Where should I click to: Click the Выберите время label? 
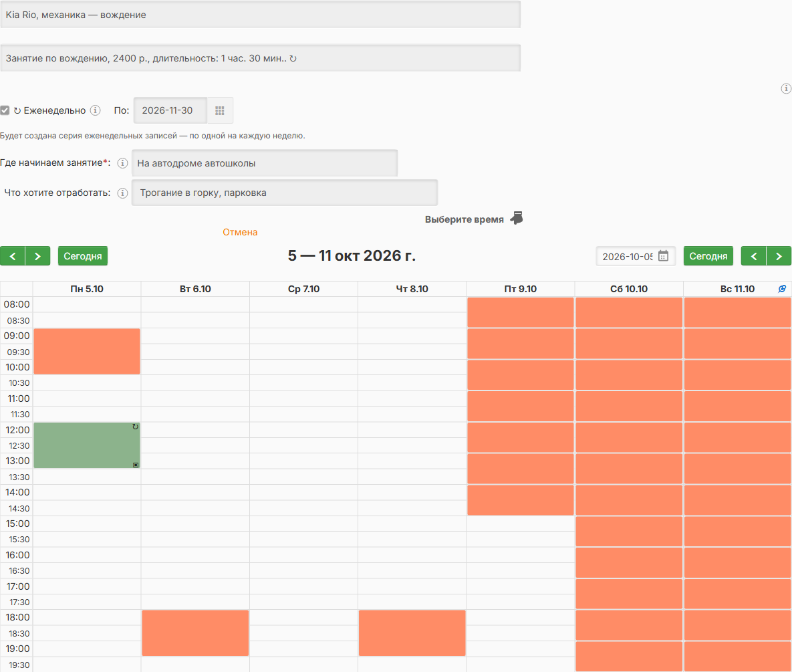(465, 219)
